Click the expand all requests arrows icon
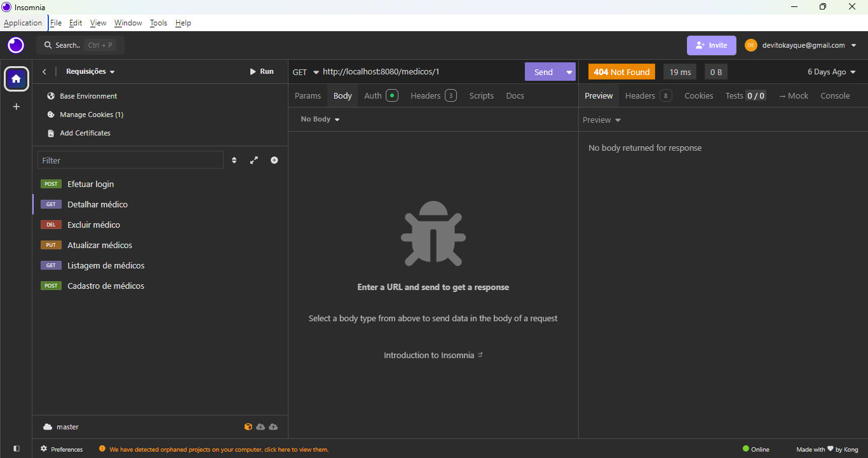 click(254, 160)
